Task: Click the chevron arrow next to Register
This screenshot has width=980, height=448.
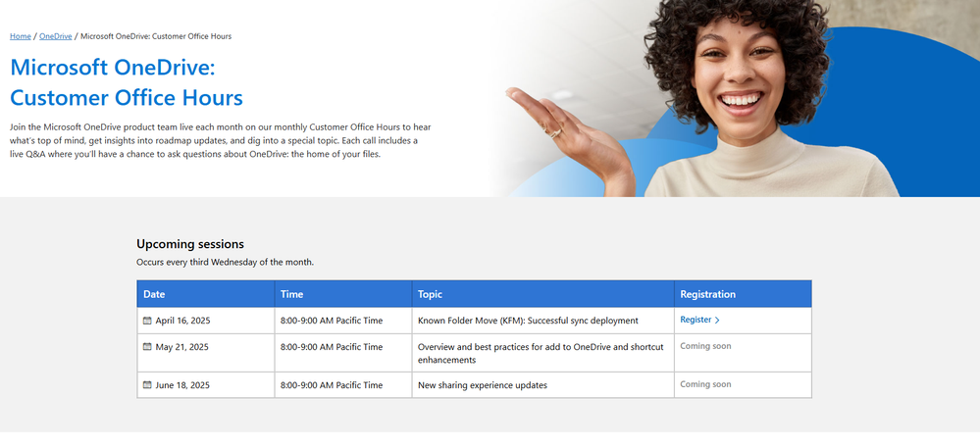Action: coord(717,320)
